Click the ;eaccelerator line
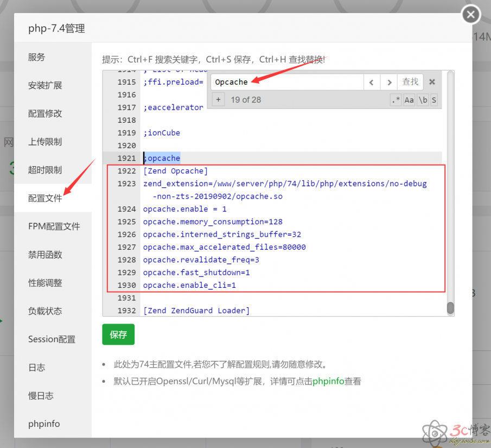The image size is (491, 448). point(173,108)
